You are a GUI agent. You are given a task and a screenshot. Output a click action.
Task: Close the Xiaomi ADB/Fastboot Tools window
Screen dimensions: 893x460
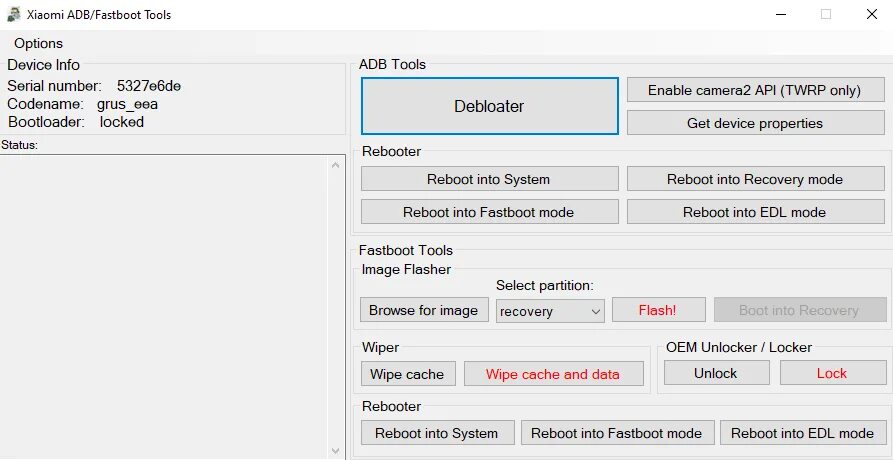point(871,14)
